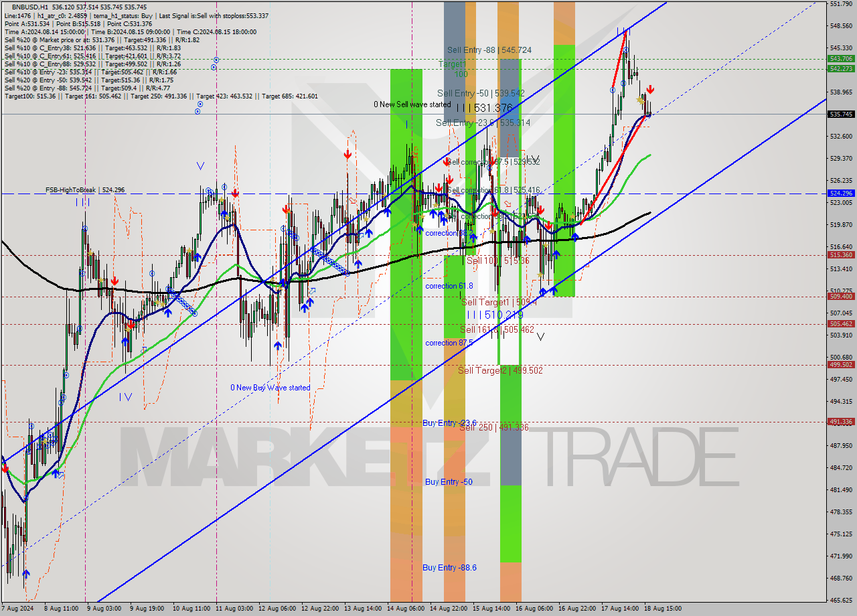
Task: Click the red price tag 499.502
Action: (841, 365)
